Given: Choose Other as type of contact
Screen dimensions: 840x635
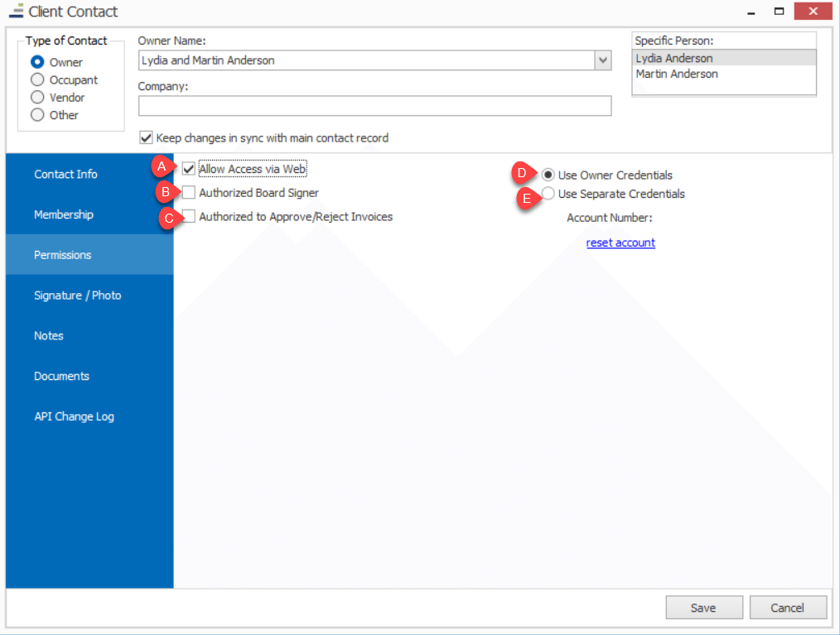Looking at the screenshot, I should click(37, 114).
